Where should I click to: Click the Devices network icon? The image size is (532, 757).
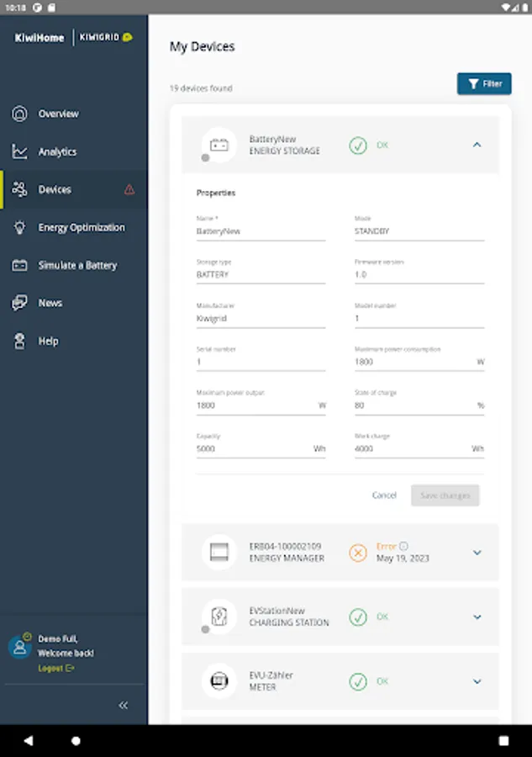point(19,189)
